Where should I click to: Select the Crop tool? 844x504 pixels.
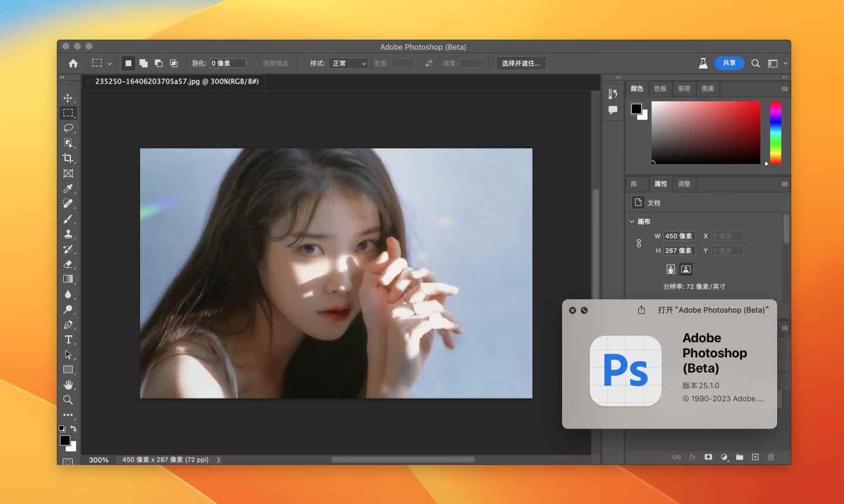68,158
